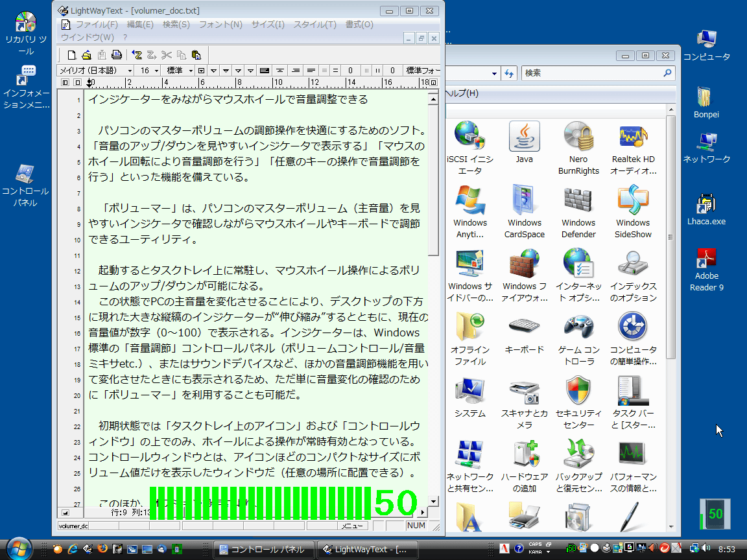Toggle the first ruler display button left of ruler
The width and height of the screenshot is (747, 560).
65,83
